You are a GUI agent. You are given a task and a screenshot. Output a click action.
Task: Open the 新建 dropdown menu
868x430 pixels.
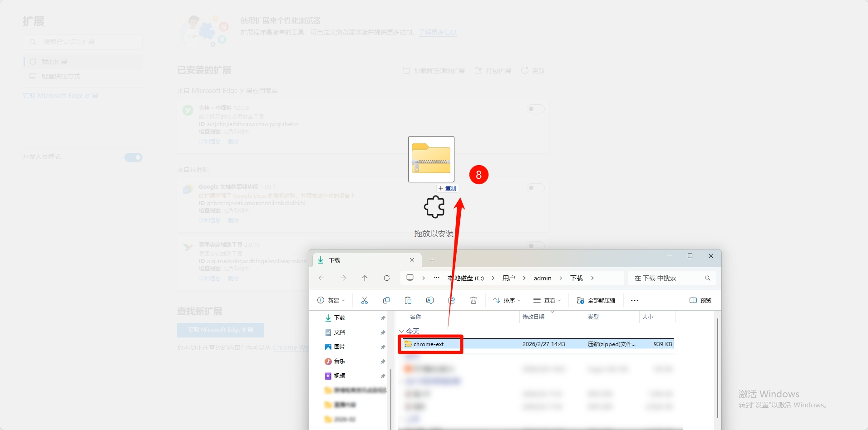(x=331, y=300)
